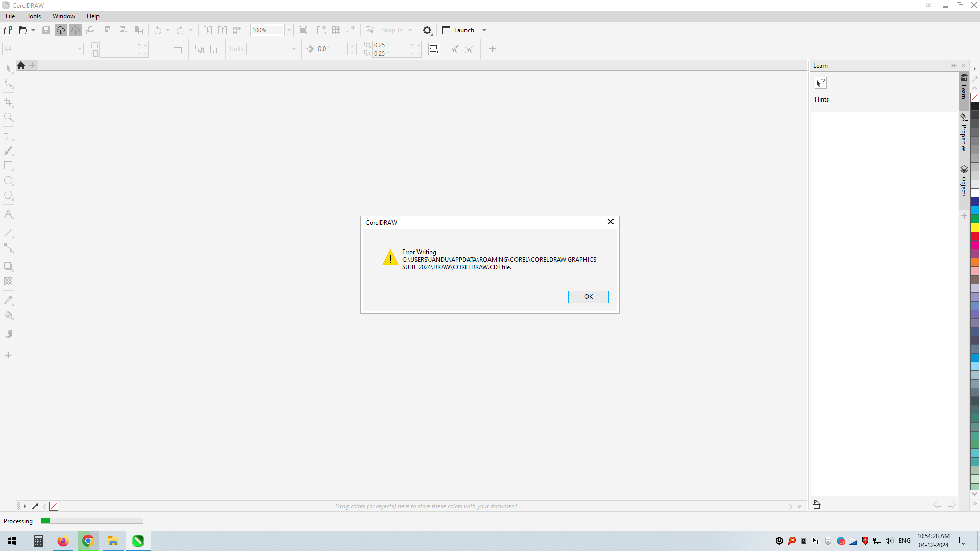Select the Transparency tool

click(x=9, y=281)
